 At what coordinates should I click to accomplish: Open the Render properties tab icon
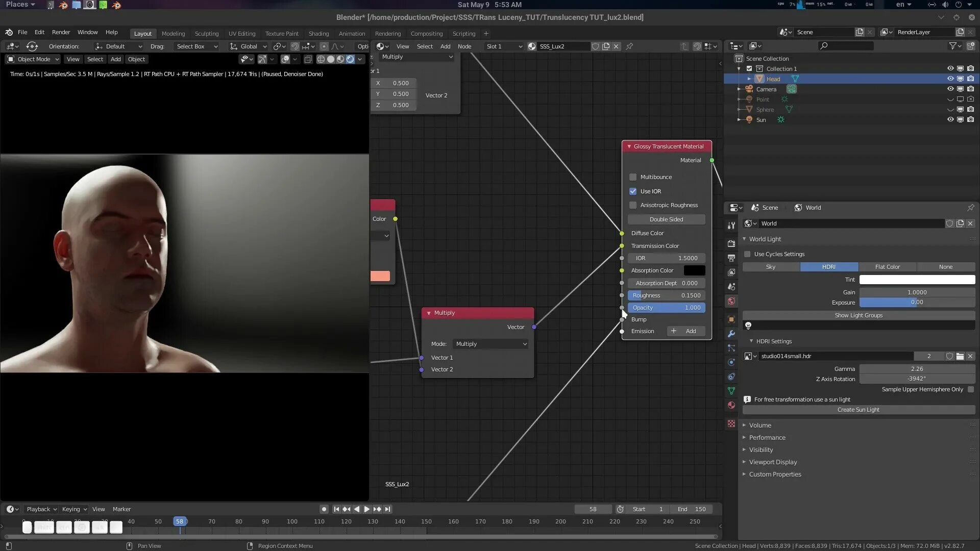(731, 244)
